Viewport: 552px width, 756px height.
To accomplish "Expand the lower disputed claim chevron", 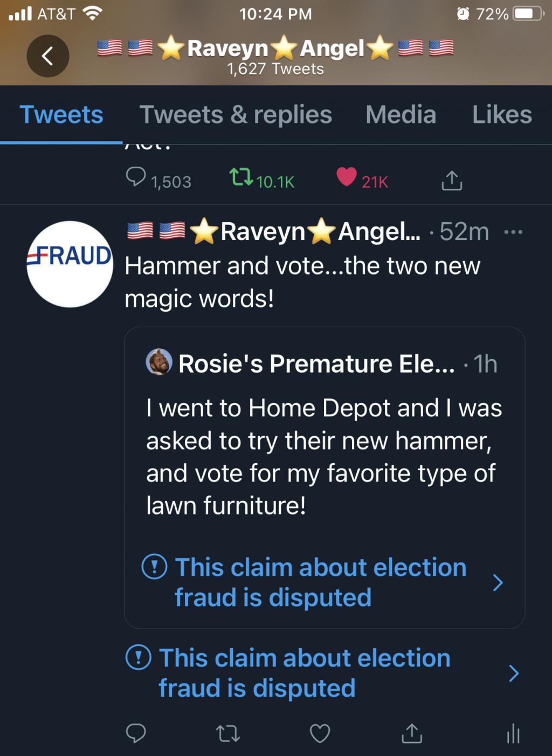I will [x=514, y=673].
